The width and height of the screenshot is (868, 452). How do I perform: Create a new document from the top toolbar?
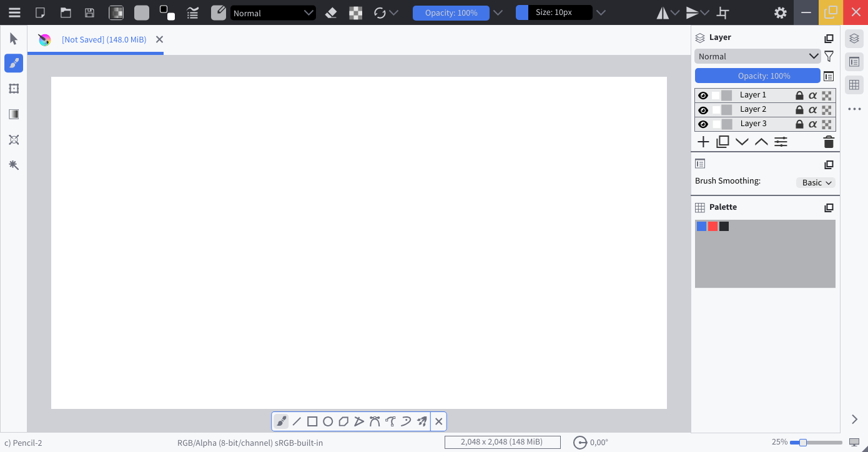41,12
